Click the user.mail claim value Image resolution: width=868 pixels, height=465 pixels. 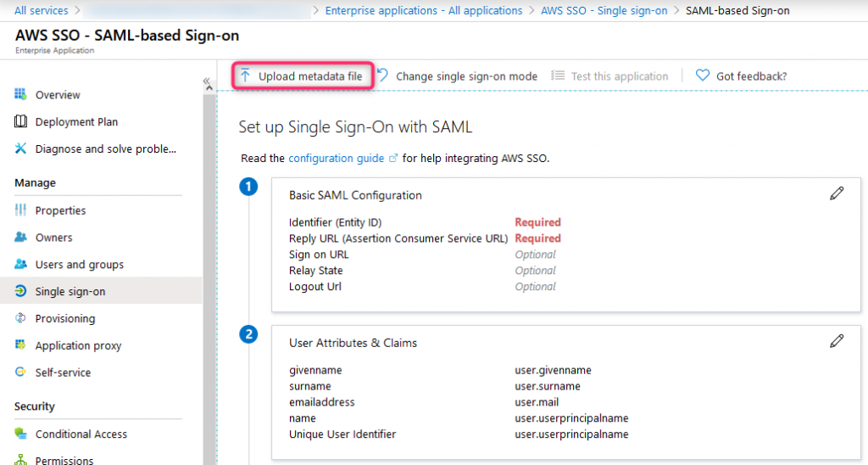537,402
